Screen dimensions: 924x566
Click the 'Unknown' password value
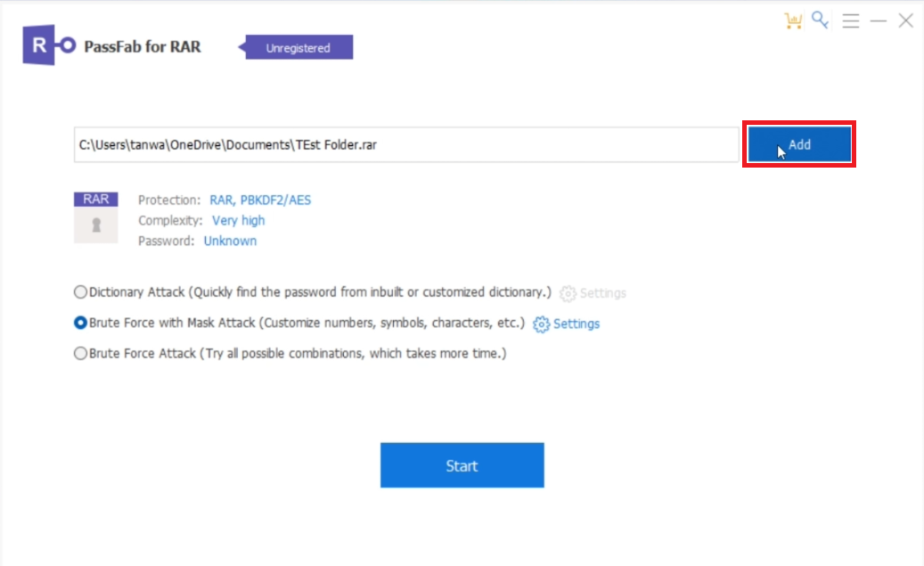[230, 241]
